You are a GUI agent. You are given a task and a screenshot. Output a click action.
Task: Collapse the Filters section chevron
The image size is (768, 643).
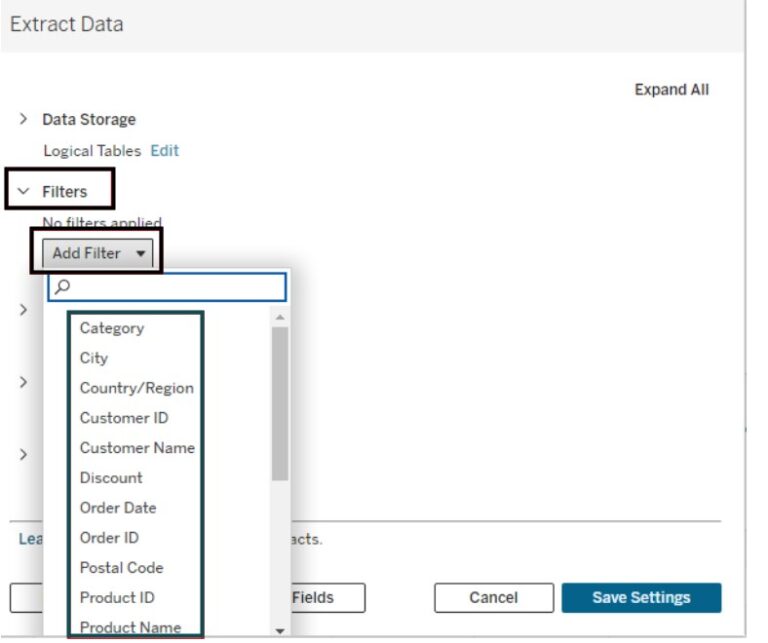tap(23, 191)
